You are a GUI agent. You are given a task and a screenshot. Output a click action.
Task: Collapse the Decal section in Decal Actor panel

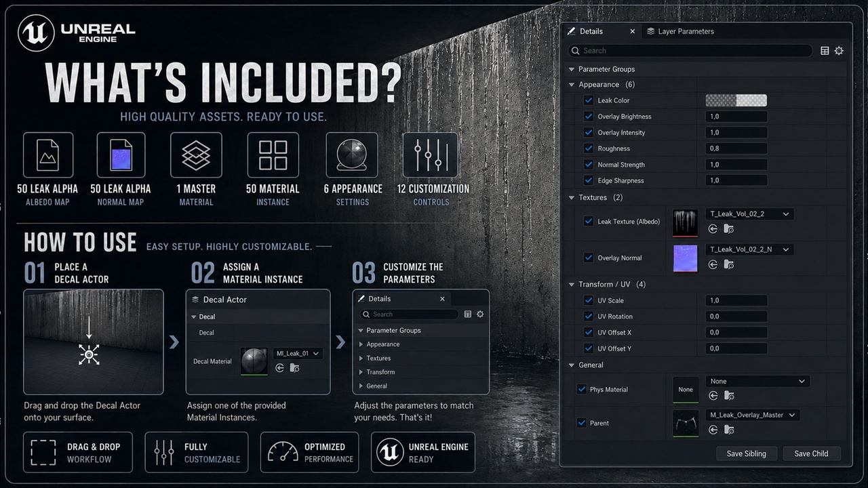194,317
